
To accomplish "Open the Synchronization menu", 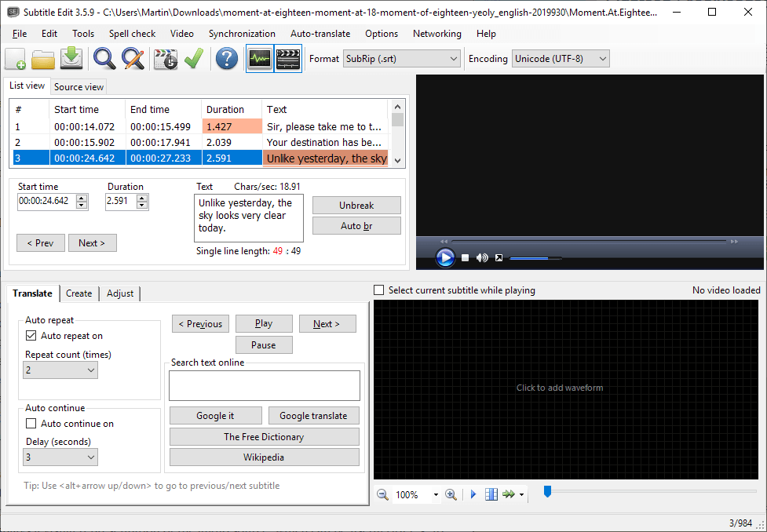I will (x=242, y=34).
